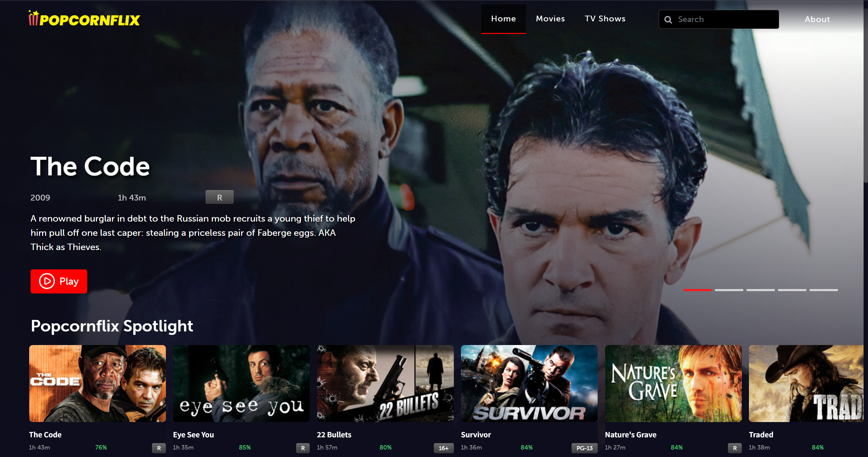The width and height of the screenshot is (868, 457).
Task: Open the Home tab
Action: pos(503,19)
